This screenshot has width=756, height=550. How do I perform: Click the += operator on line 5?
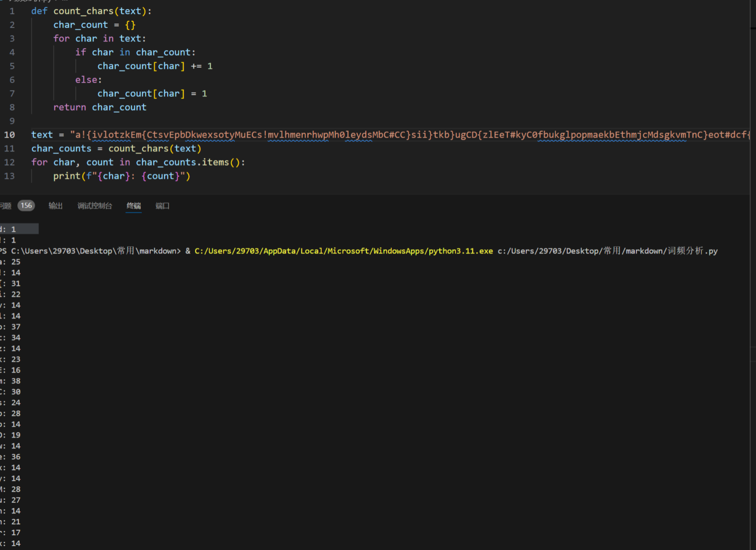(x=196, y=66)
